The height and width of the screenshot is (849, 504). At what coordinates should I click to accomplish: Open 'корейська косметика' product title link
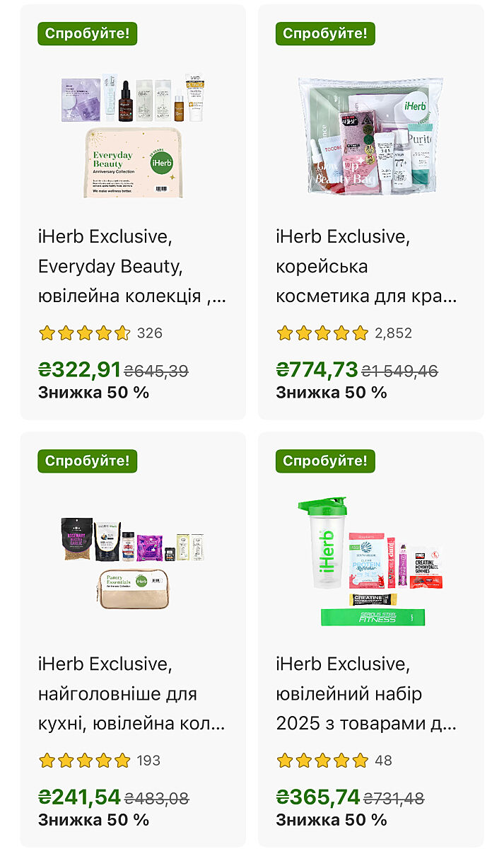click(366, 267)
